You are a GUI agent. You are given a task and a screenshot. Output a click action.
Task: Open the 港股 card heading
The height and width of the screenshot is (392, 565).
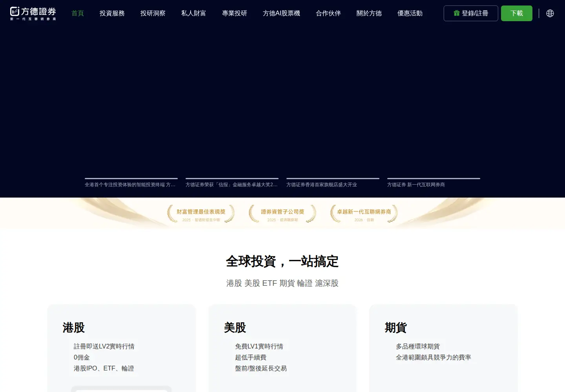[x=74, y=327]
